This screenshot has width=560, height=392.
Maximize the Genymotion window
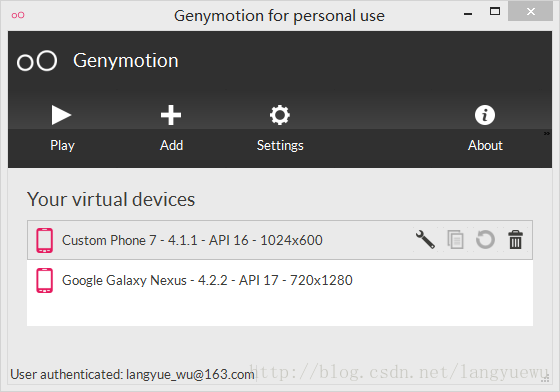(495, 11)
